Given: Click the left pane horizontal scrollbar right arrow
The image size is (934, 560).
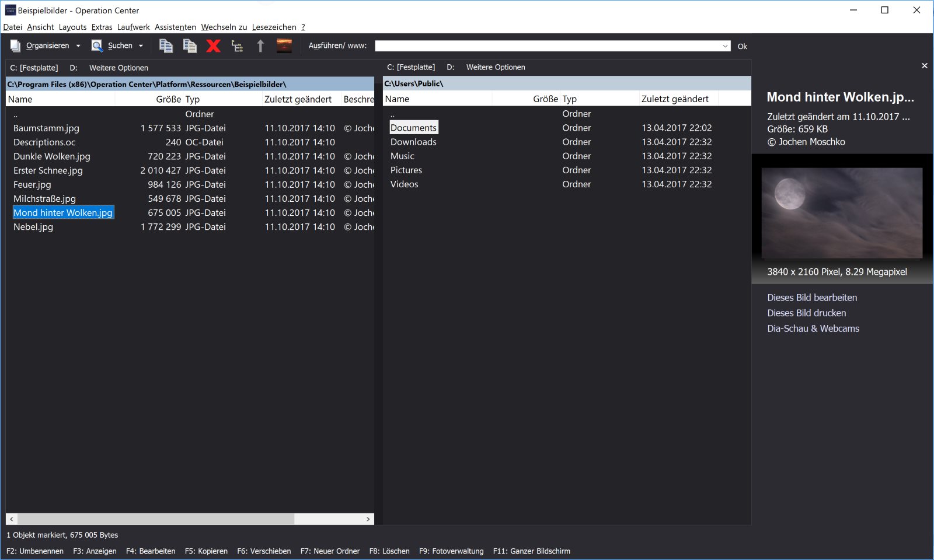Looking at the screenshot, I should coord(368,519).
